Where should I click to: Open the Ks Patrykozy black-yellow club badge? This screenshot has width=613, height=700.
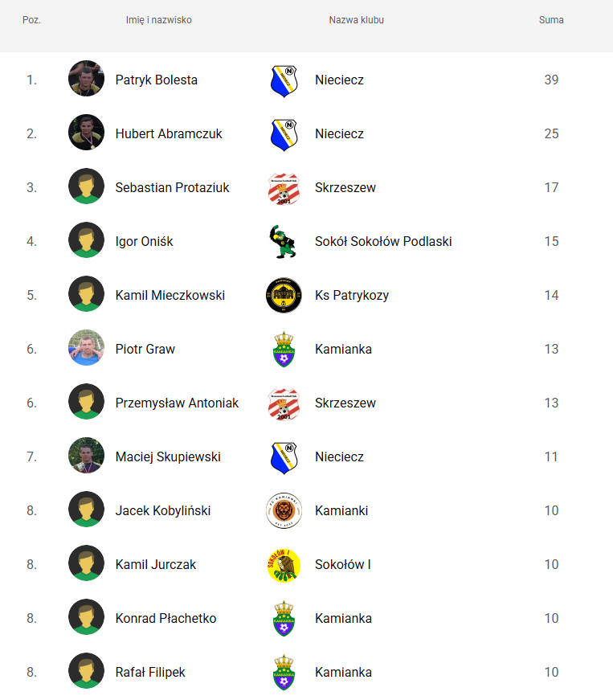284,295
